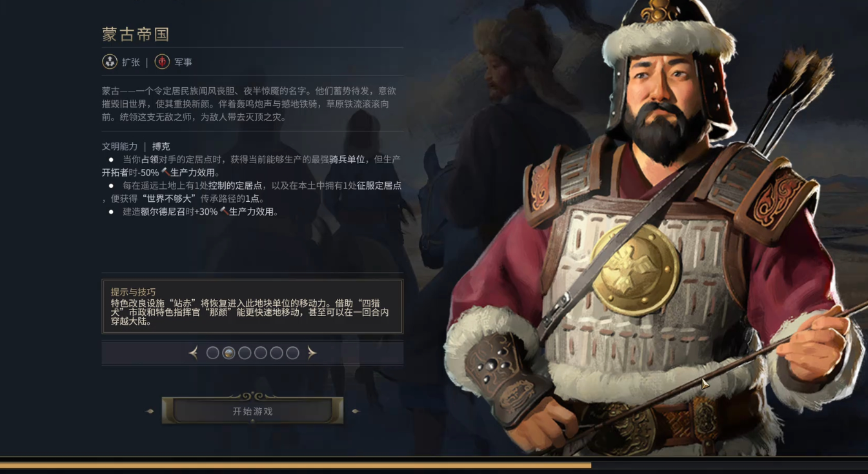Select the third tip page dot
Screen dimensions: 868x474
pyautogui.click(x=245, y=353)
